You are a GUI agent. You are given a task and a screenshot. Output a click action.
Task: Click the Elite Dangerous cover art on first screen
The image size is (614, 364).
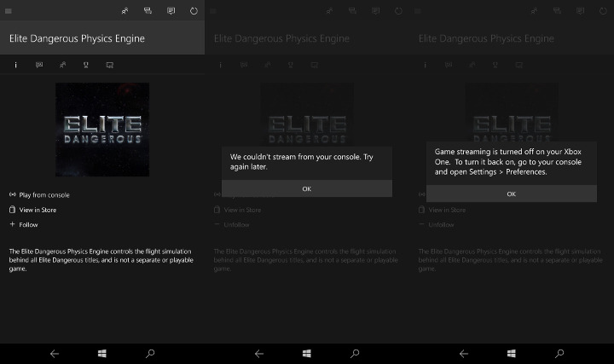coord(102,130)
